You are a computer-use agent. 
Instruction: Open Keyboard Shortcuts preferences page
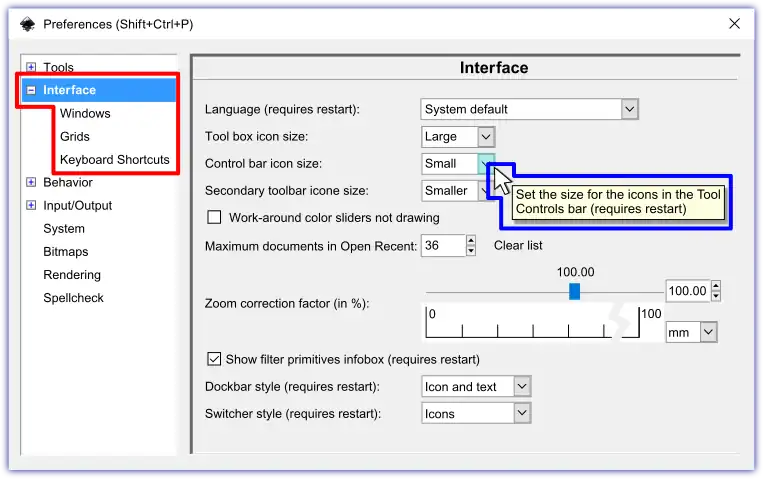tap(114, 159)
